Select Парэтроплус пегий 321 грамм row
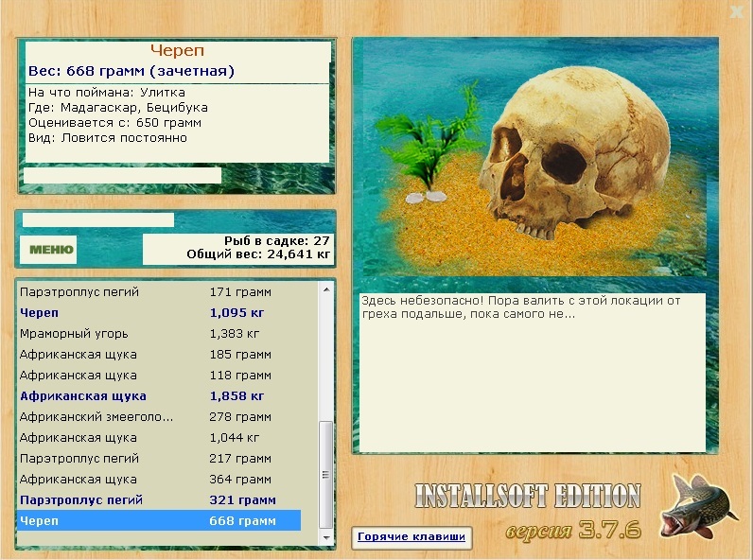 click(x=159, y=500)
